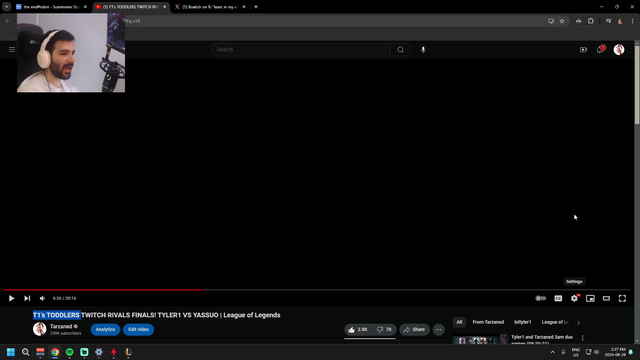Select the loltyler1 chip
This screenshot has width=640, height=360.
coord(522,322)
